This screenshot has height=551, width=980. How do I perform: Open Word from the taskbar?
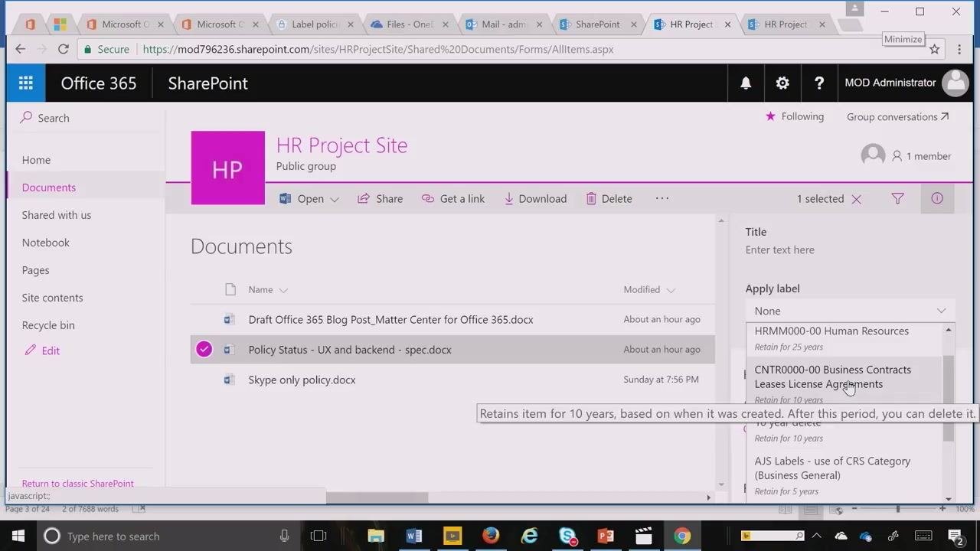click(414, 536)
